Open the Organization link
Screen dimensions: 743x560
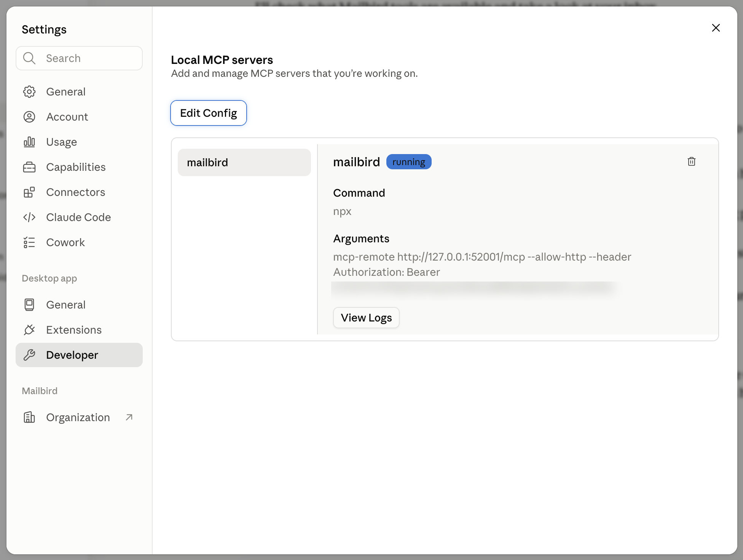pyautogui.click(x=79, y=417)
